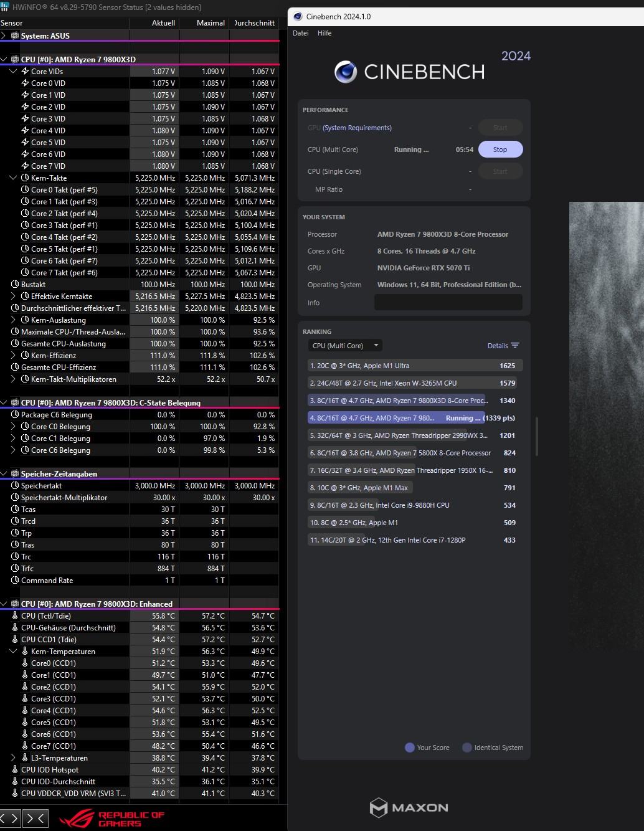Click the Cinebench sphere logo
644x831 pixels.
[346, 72]
